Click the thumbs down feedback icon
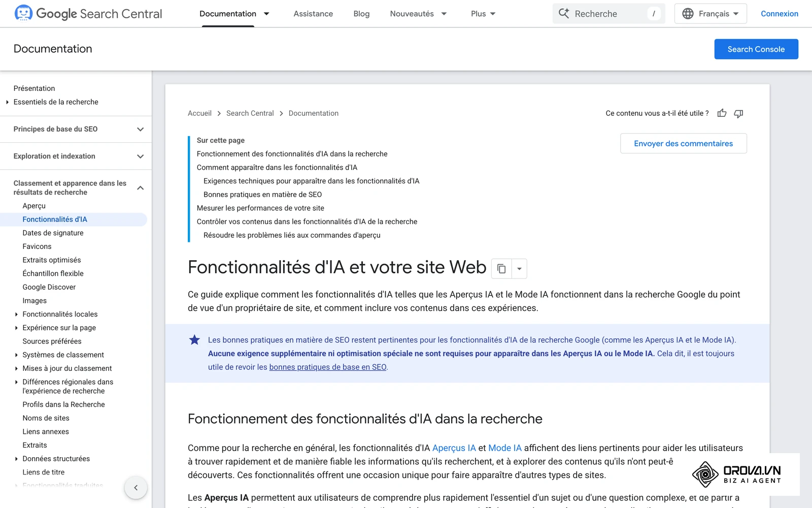812x508 pixels. click(738, 113)
